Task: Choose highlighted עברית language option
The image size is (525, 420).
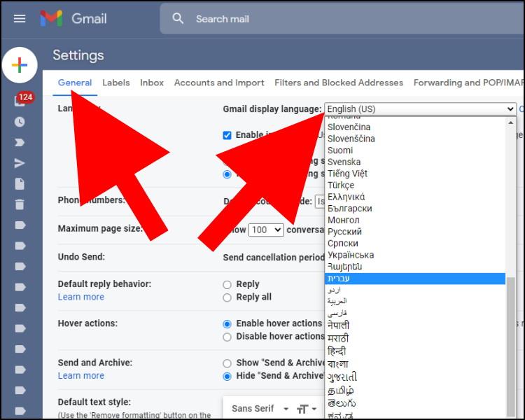Action: click(415, 279)
